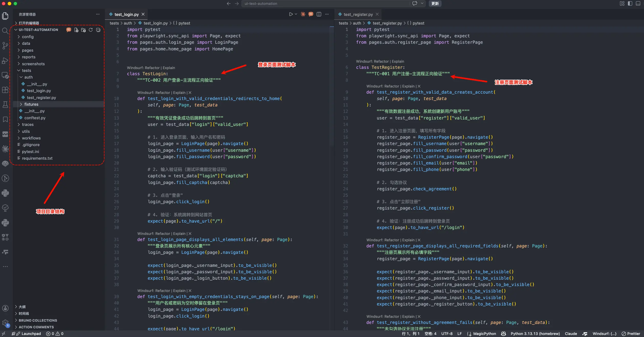The image size is (644, 337).
Task: Click the ui-test-automation command center search
Action: 326,4
